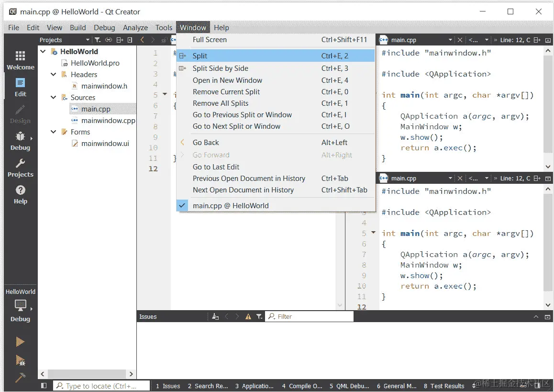Open the Build menu
554x392 pixels.
click(x=78, y=28)
